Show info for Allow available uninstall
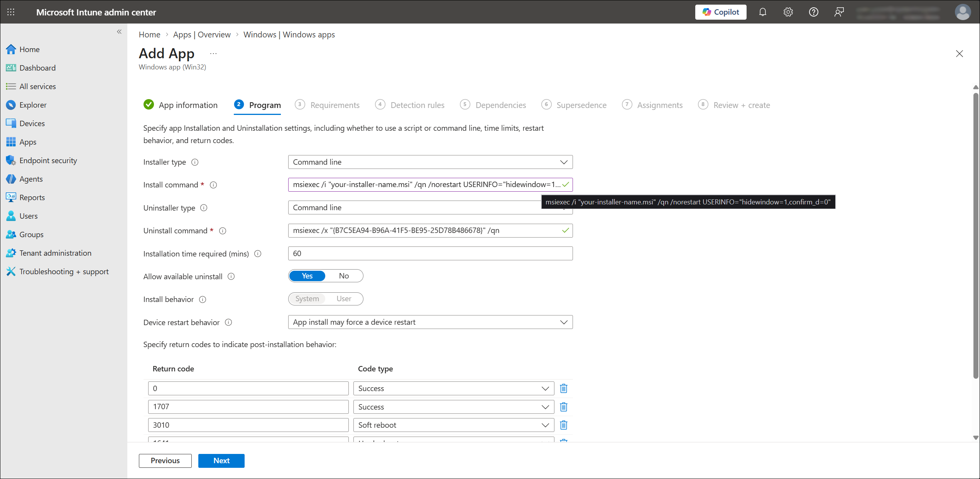980x479 pixels. click(x=231, y=277)
